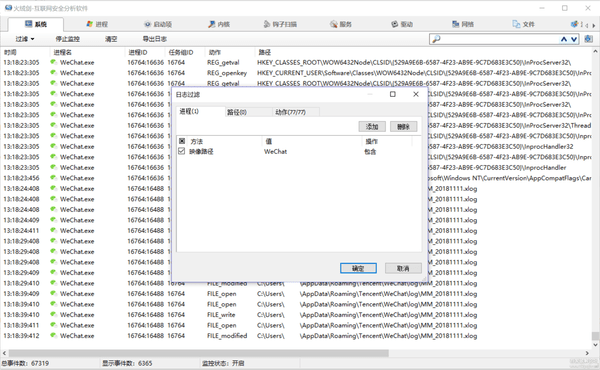This screenshot has height=370, width=600.
Task: Select WeChat.exe icon in 13:18:24:409 row
Action: click(x=54, y=220)
